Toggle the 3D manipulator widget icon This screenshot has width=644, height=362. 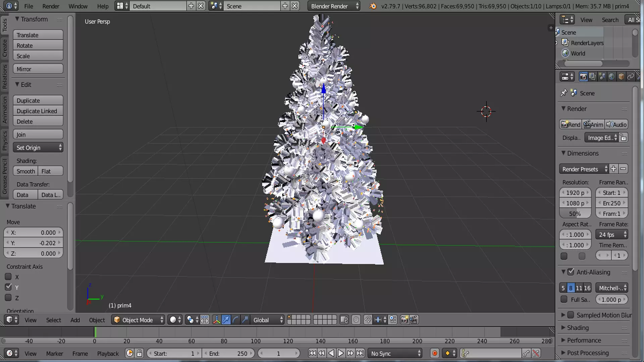(217, 320)
